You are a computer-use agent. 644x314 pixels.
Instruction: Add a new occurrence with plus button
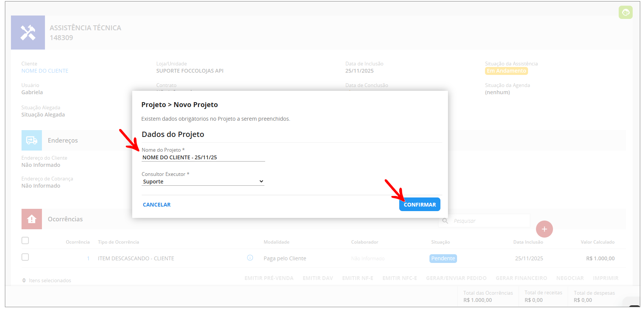click(x=544, y=229)
